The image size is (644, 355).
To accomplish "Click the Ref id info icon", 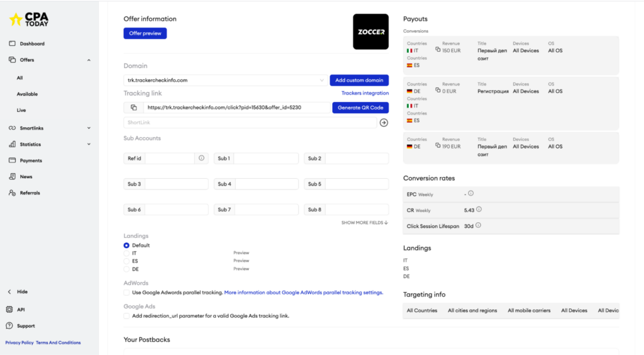I will 202,158.
